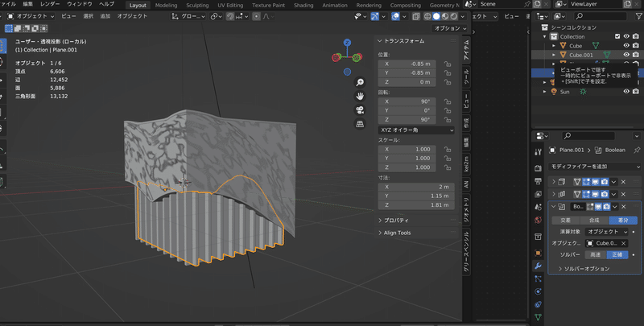
Task: Select rendered viewport shading
Action: [x=453, y=16]
